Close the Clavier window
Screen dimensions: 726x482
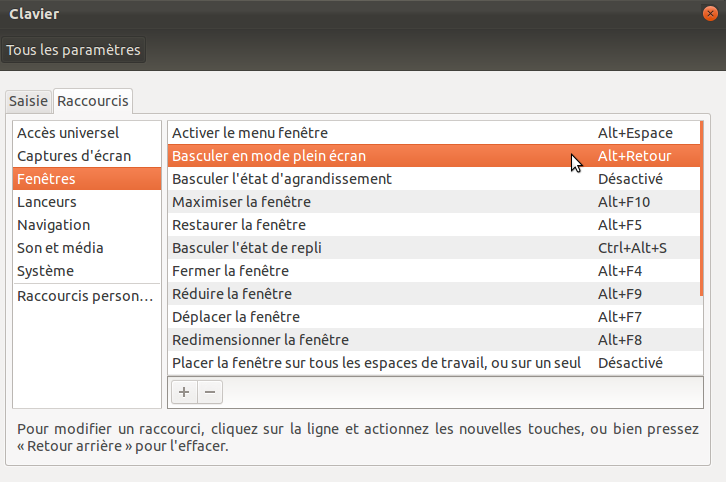(x=711, y=13)
